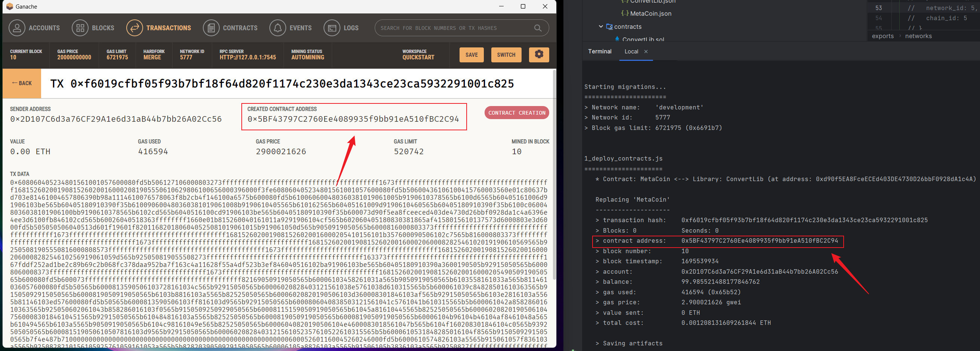Click the transaction gas limit 520742
This screenshot has height=351, width=980.
click(409, 152)
